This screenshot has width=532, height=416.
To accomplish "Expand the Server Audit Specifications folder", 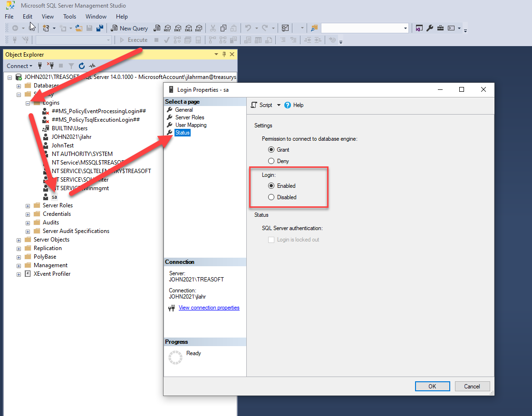I will click(x=28, y=232).
